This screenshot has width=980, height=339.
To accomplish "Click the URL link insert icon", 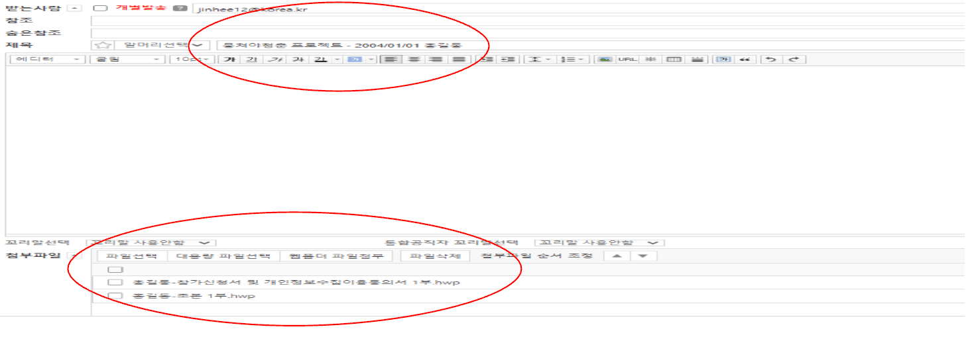I will (x=627, y=60).
